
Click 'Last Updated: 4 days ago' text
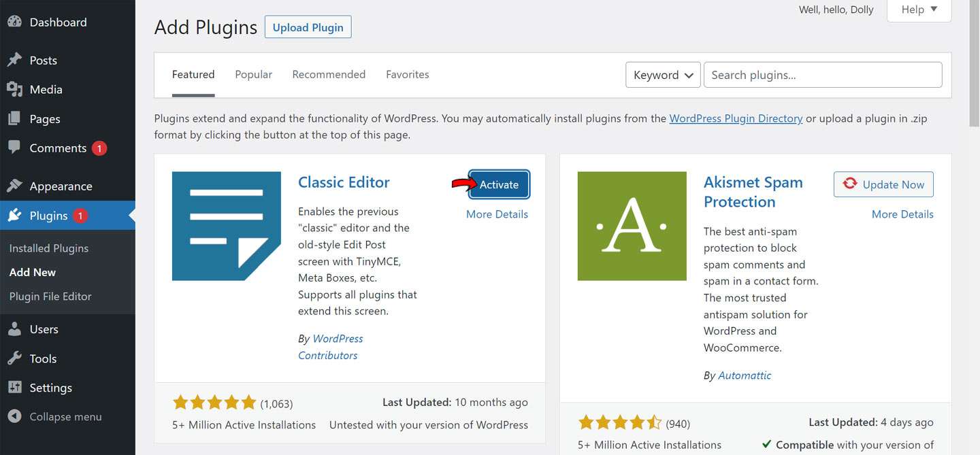(871, 422)
